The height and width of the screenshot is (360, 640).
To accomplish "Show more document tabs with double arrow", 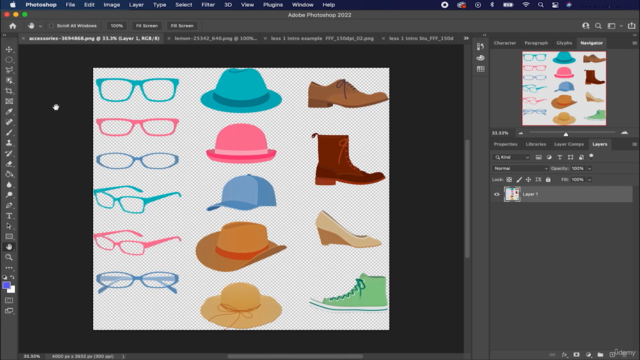I will (x=466, y=38).
